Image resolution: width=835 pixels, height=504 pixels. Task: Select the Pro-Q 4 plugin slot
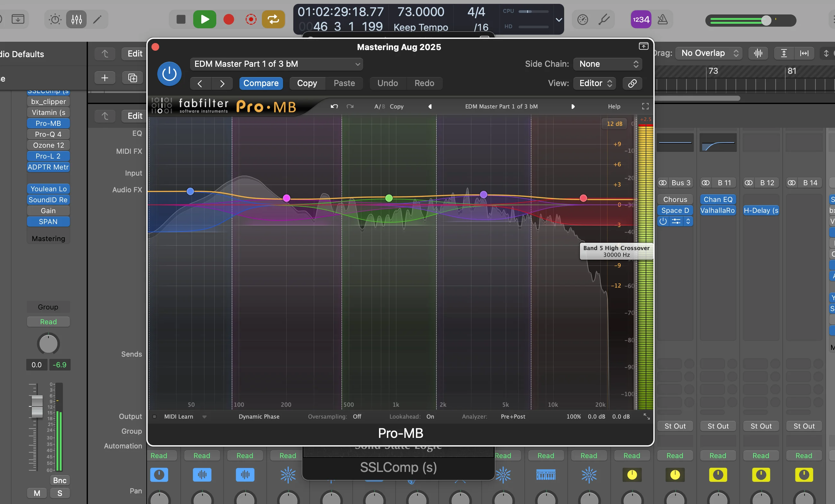48,134
